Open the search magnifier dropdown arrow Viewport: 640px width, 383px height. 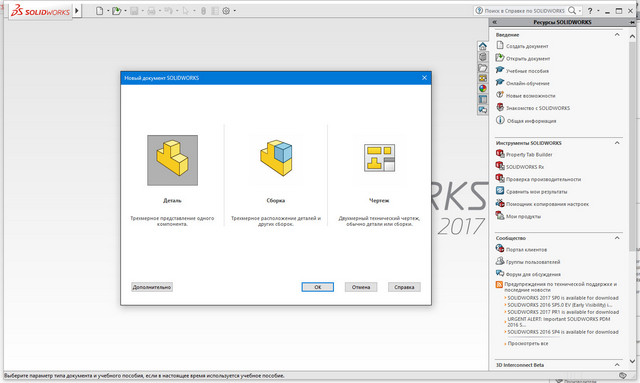(x=580, y=11)
